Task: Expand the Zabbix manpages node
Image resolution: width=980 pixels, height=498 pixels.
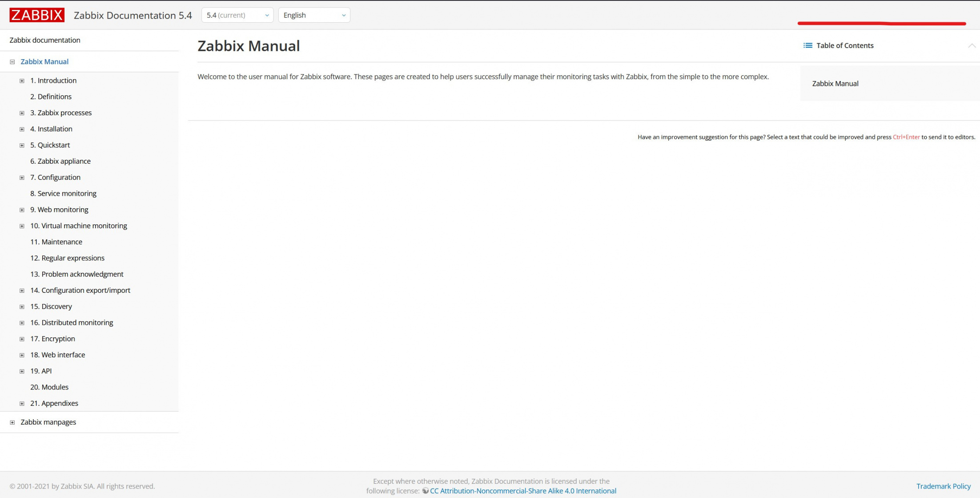Action: coord(12,422)
